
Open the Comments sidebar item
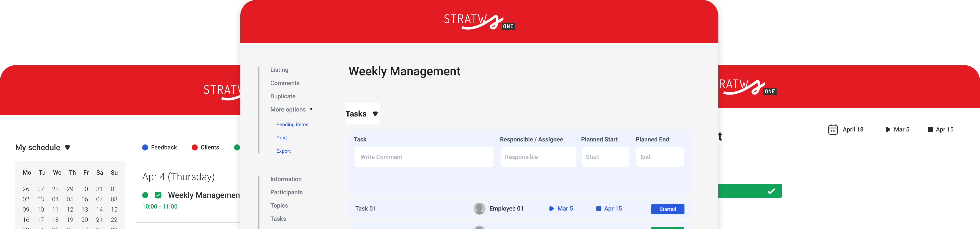pyautogui.click(x=285, y=83)
